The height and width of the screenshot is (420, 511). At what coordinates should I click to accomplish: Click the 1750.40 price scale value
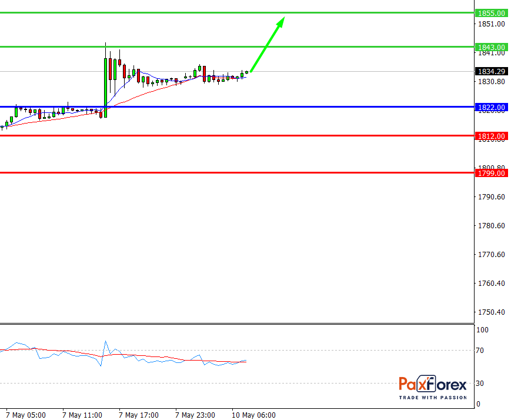tap(492, 312)
